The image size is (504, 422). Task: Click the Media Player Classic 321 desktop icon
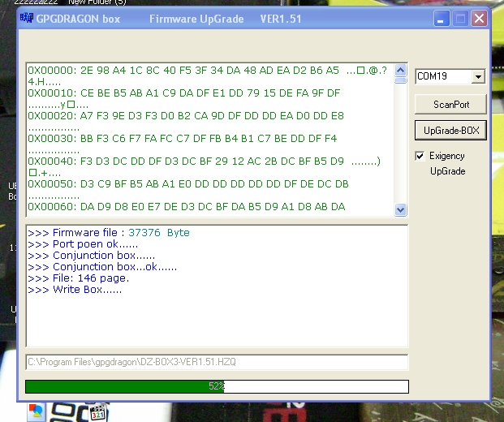click(x=97, y=412)
